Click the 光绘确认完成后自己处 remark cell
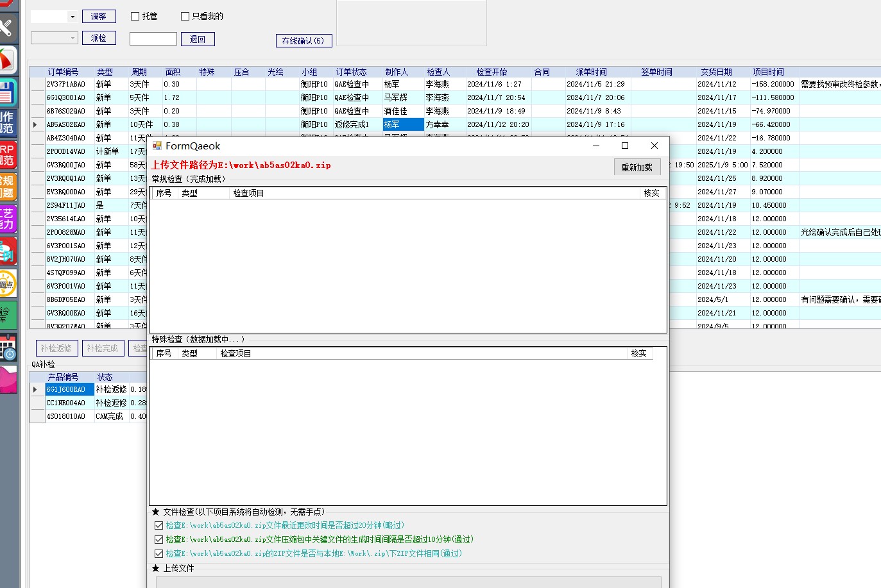Image resolution: width=881 pixels, height=588 pixels. [840, 232]
